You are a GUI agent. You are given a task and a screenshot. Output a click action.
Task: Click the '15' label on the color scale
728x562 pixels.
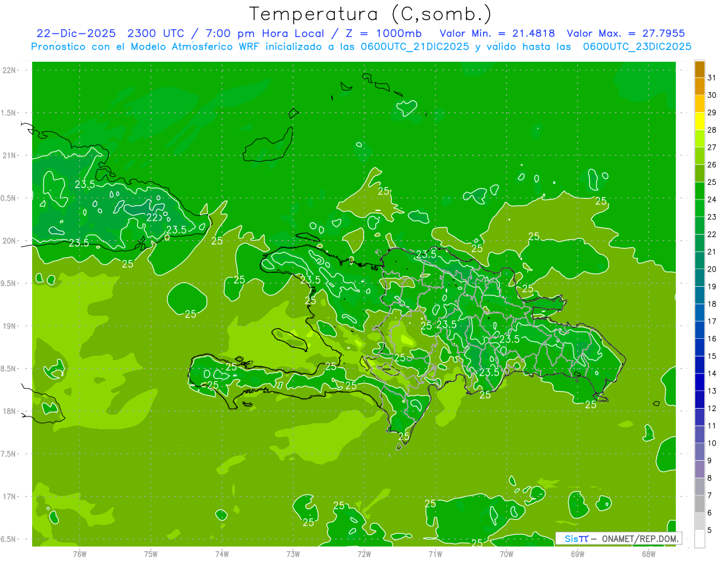click(712, 356)
